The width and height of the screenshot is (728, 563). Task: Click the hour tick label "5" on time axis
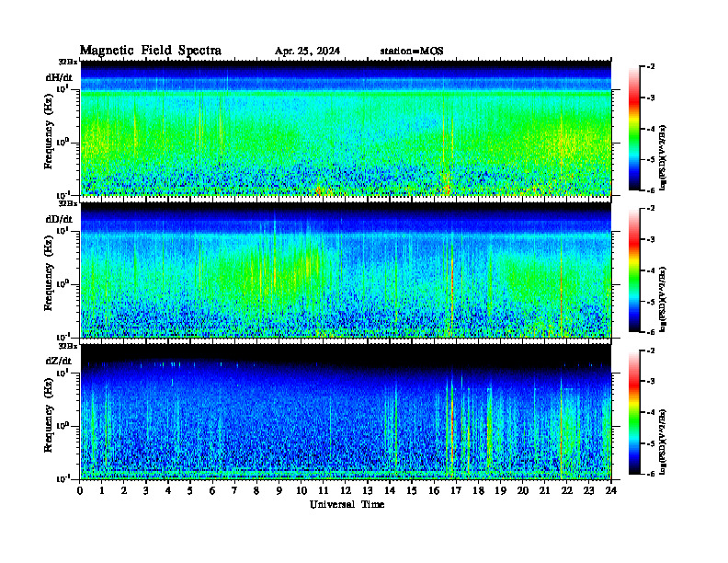tap(190, 491)
